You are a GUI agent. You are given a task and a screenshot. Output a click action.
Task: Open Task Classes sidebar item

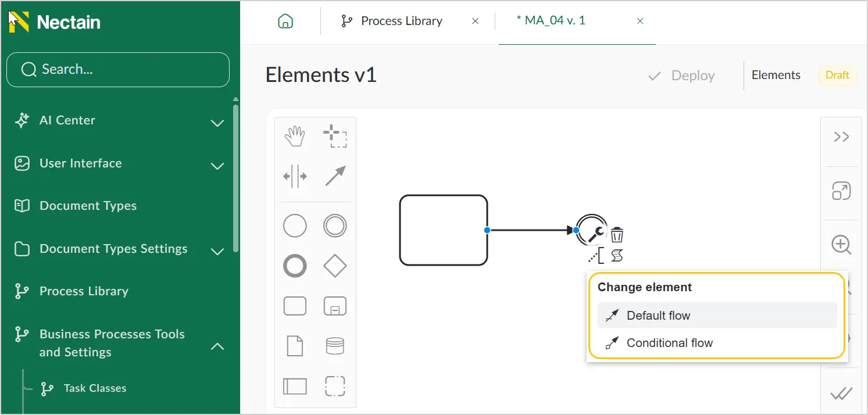(95, 388)
